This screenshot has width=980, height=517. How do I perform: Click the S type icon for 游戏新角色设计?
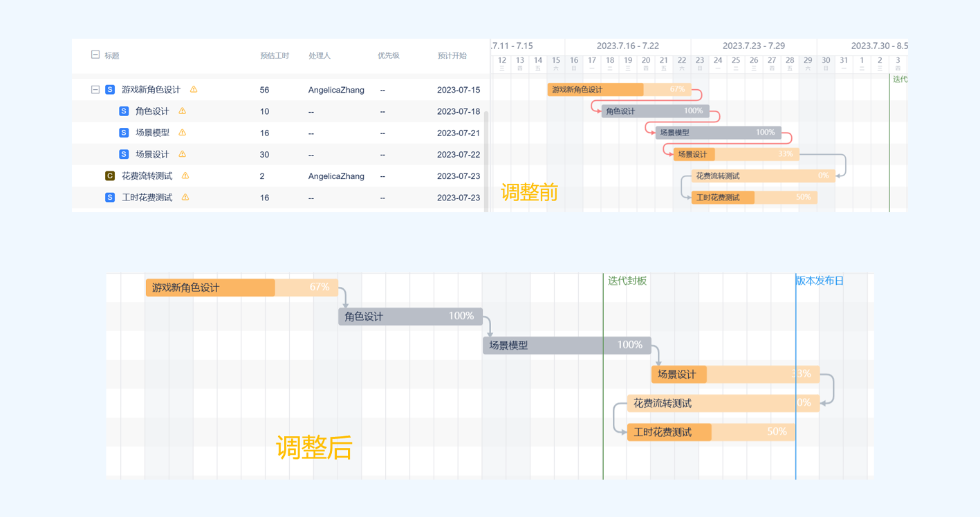pyautogui.click(x=110, y=89)
